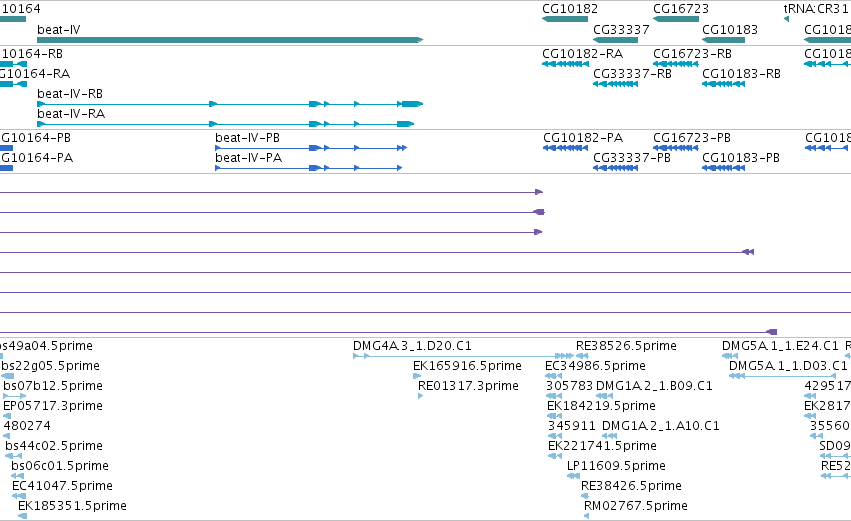Viewport: 851px width, 521px height.
Task: Click the LP11609.5prime EST label
Action: point(616,466)
